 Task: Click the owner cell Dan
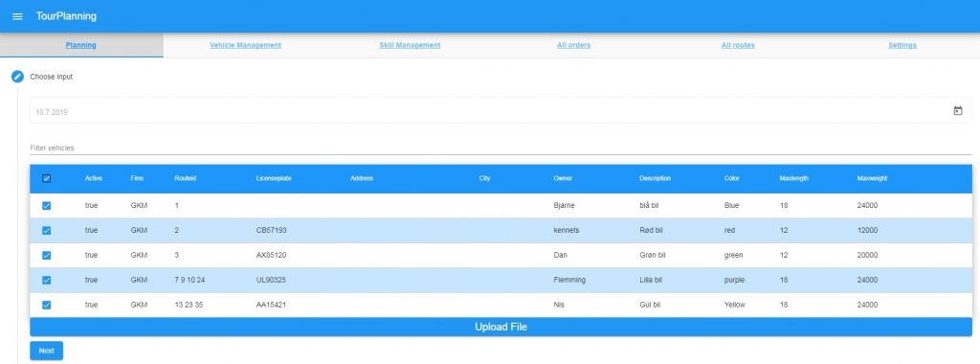560,255
